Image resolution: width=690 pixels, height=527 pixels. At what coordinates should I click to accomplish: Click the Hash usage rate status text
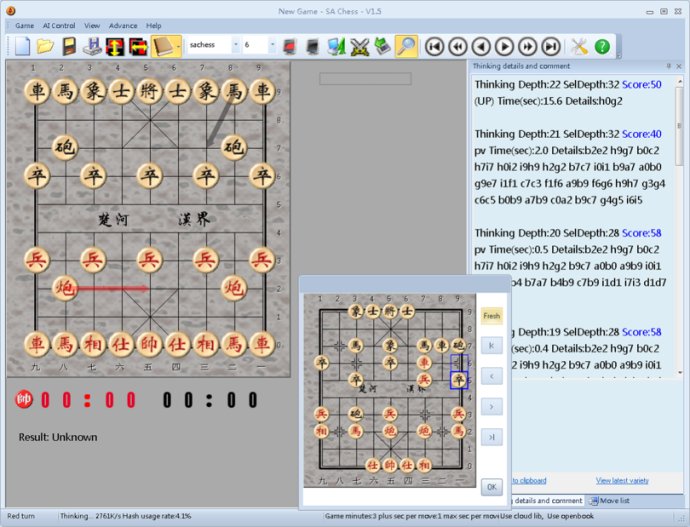pos(157,516)
